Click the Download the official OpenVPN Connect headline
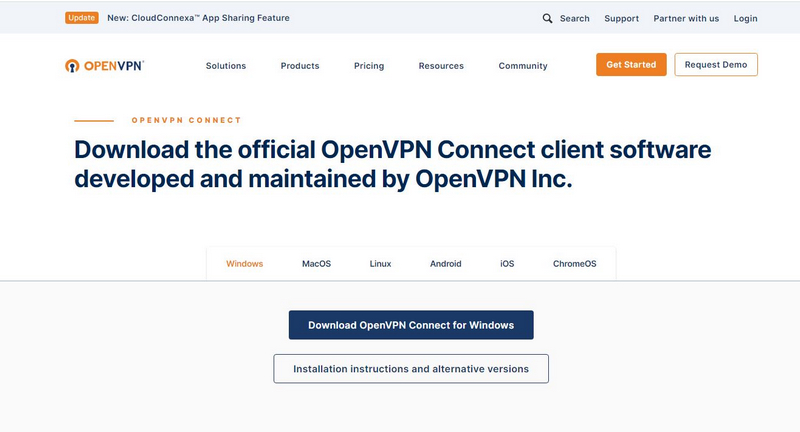The width and height of the screenshot is (800, 432). click(x=392, y=164)
